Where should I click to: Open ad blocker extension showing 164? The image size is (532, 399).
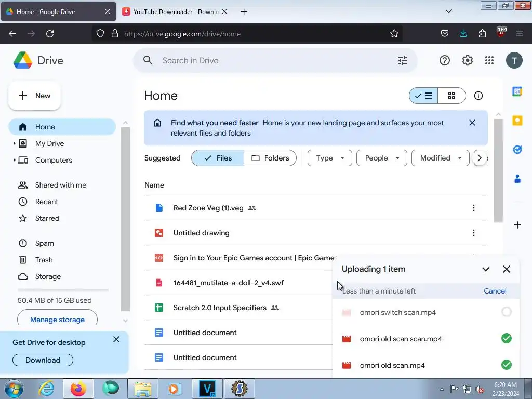tap(501, 32)
